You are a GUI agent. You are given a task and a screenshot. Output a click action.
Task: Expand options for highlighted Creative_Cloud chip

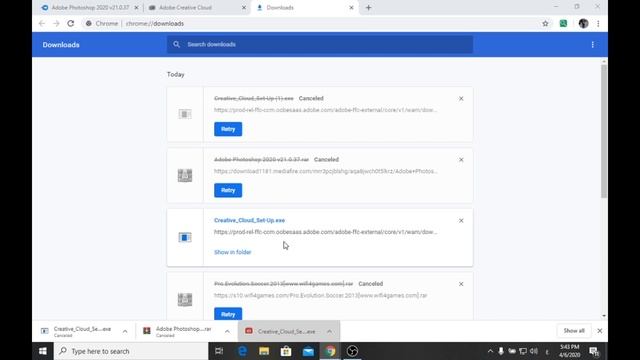pos(329,331)
